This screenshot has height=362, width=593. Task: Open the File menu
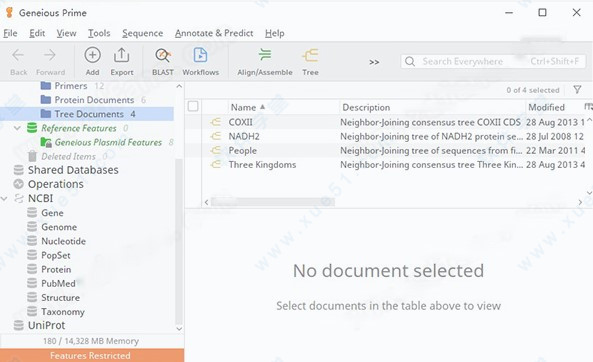pyautogui.click(x=10, y=33)
